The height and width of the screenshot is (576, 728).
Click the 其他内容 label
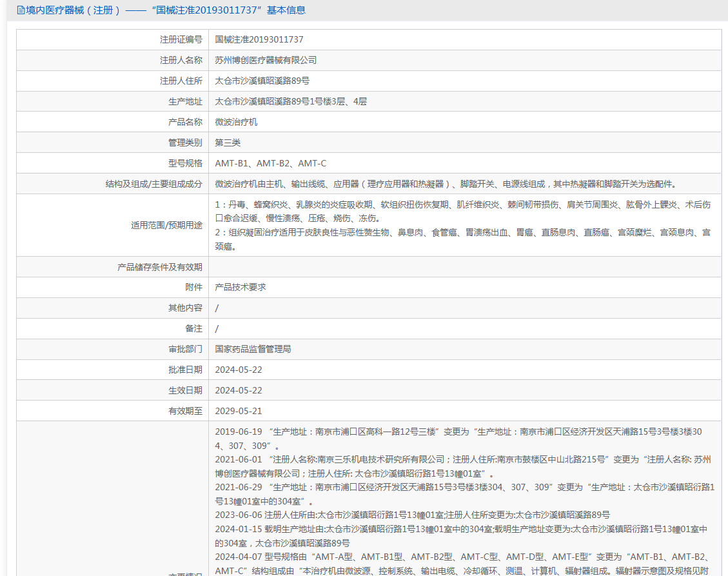185,308
